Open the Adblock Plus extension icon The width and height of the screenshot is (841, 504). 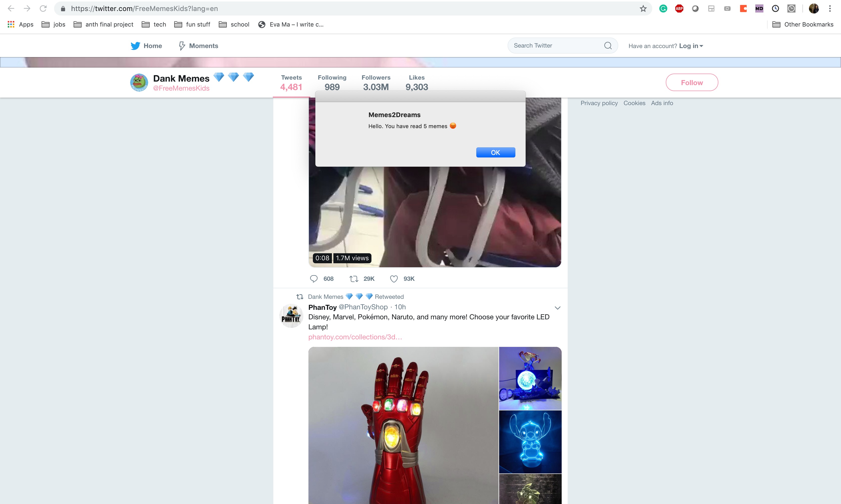coord(679,9)
